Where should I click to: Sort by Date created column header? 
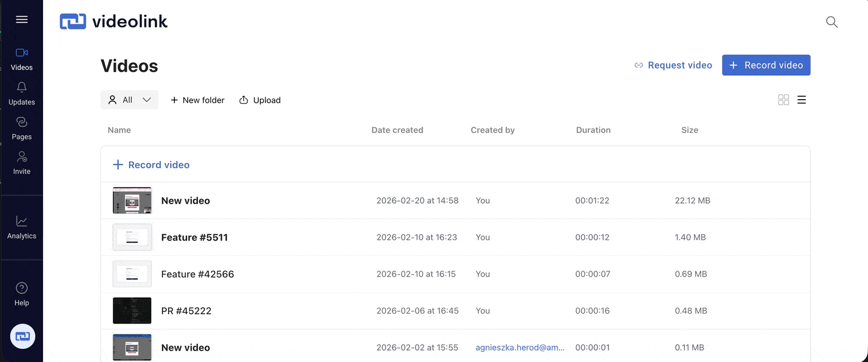tap(397, 130)
